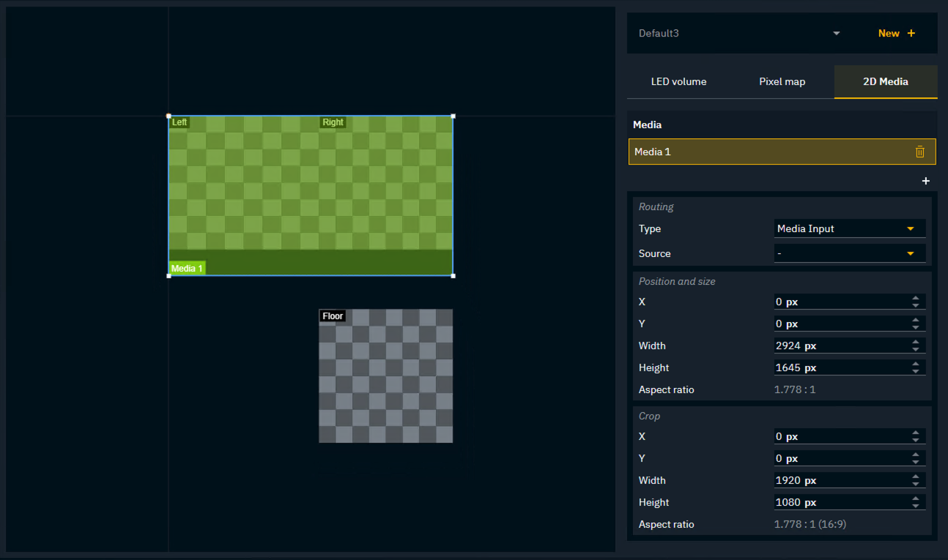Click the New button to create a configuration
This screenshot has width=948, height=560.
click(889, 33)
